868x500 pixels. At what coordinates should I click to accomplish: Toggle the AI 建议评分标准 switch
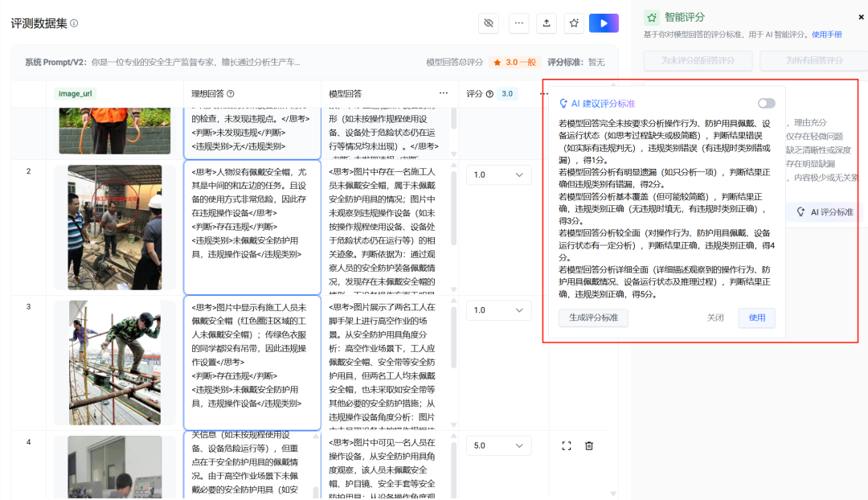(766, 103)
